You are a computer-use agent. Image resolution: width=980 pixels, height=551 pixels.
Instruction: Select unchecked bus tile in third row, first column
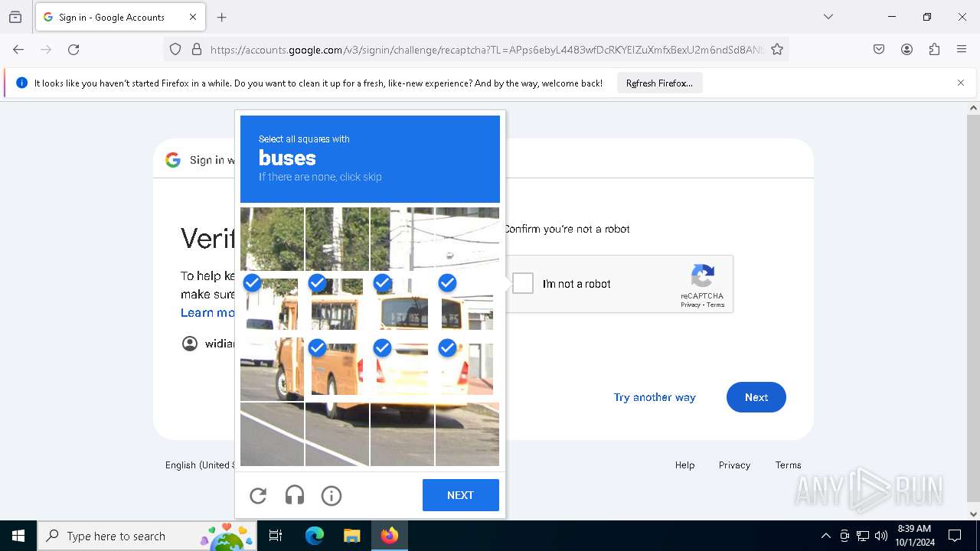[x=272, y=369]
